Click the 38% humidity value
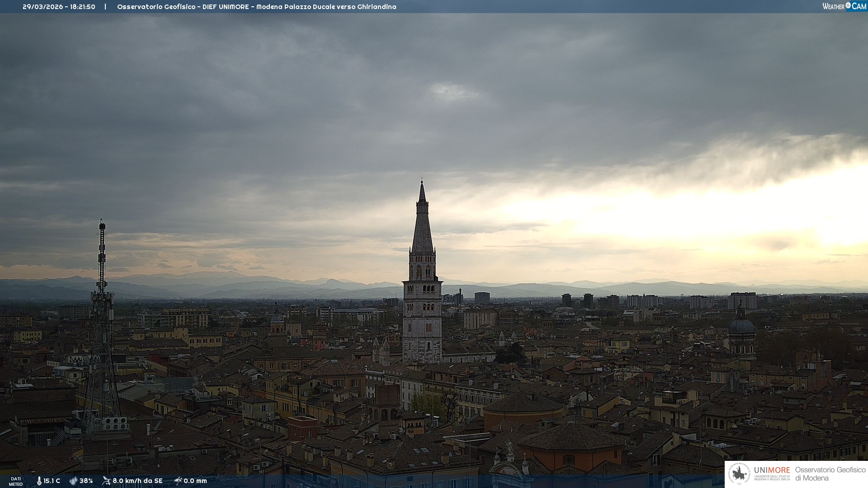868x488 pixels. (86, 481)
